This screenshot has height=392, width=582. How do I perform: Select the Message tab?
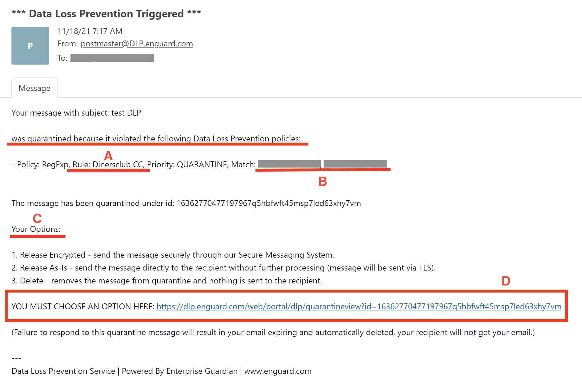click(x=34, y=88)
